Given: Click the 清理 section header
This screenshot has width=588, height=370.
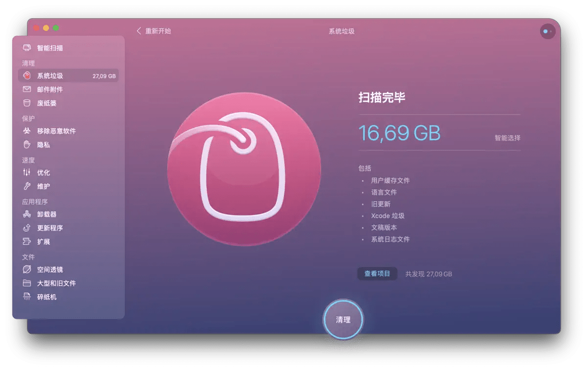Looking at the screenshot, I should tap(28, 64).
